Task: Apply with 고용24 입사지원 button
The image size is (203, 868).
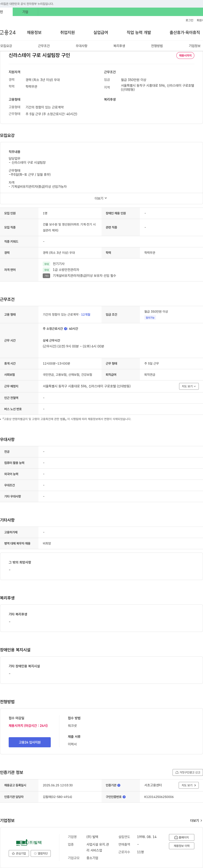Action: 30,742
